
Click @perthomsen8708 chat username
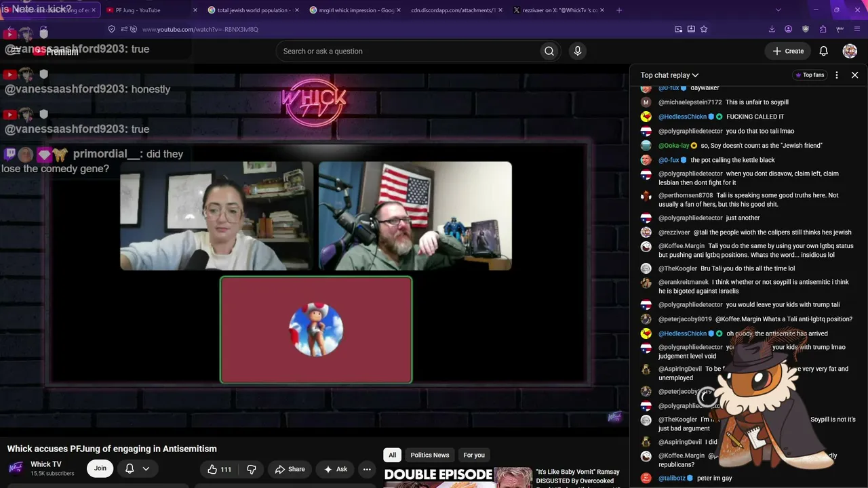(x=686, y=195)
